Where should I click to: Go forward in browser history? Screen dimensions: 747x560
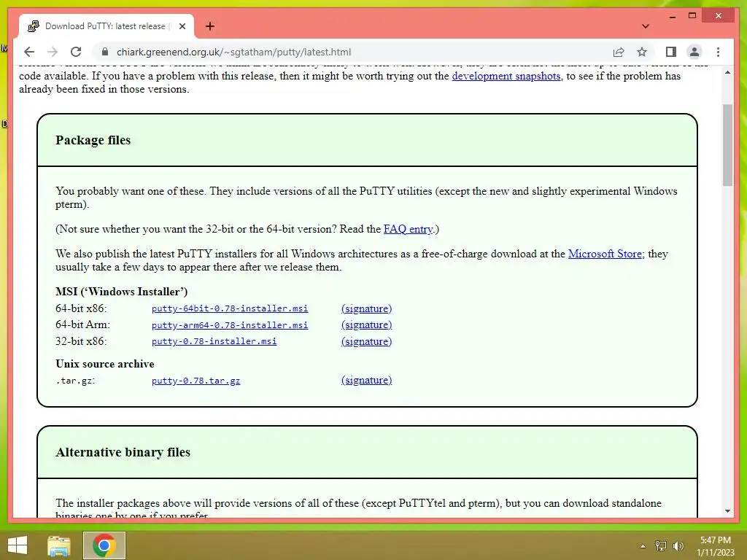[x=53, y=52]
